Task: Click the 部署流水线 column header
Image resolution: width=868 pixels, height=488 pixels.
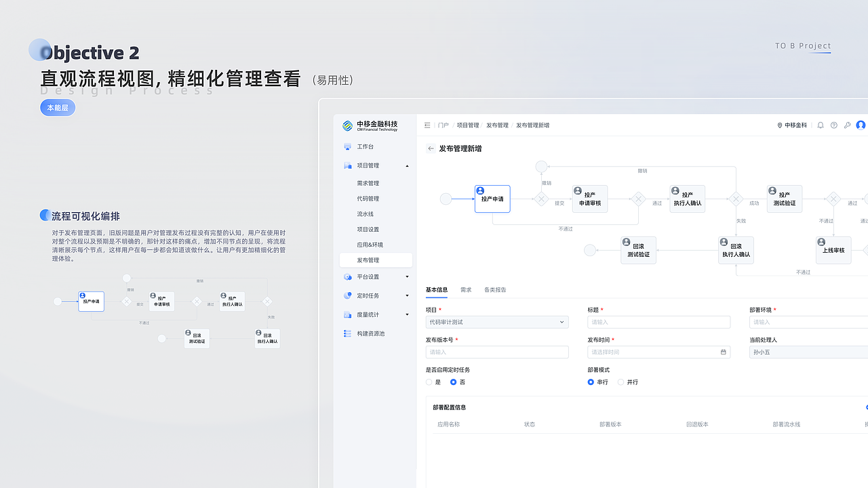Action: pos(787,424)
